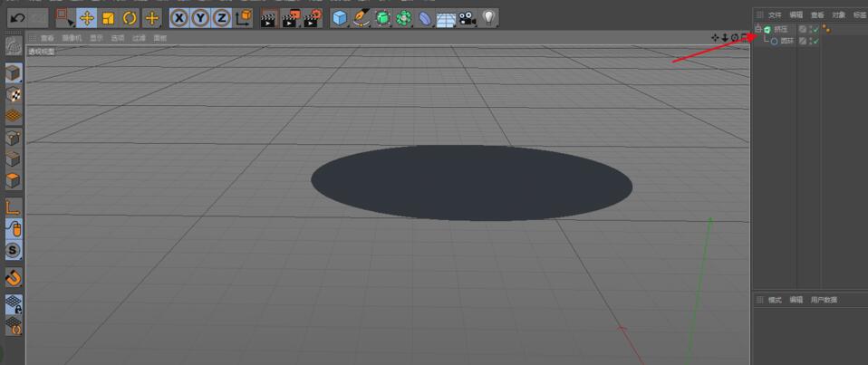Open the 过滤 viewport menu
The width and height of the screenshot is (868, 365).
(139, 38)
